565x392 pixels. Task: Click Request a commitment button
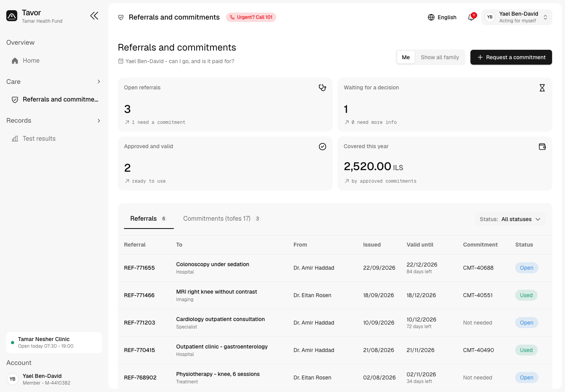pos(511,57)
